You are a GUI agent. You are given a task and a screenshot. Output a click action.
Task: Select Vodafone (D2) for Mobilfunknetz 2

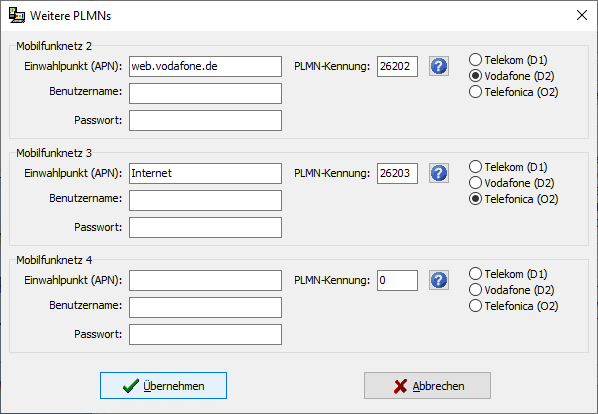511,76
